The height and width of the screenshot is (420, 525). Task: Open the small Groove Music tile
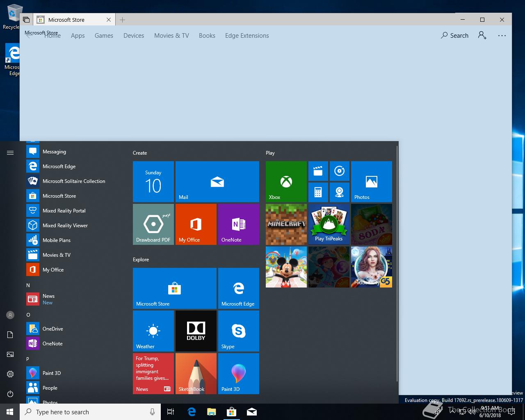point(340,171)
